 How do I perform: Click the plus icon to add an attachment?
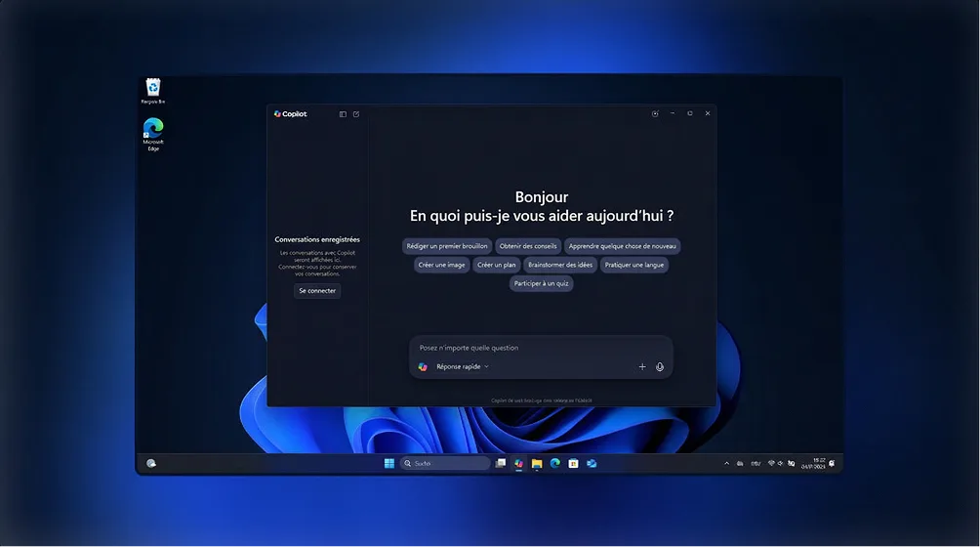pos(642,367)
